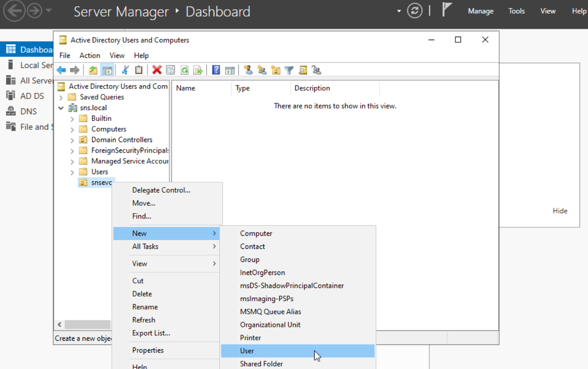Click the red X Delete toolbar icon

coord(157,70)
